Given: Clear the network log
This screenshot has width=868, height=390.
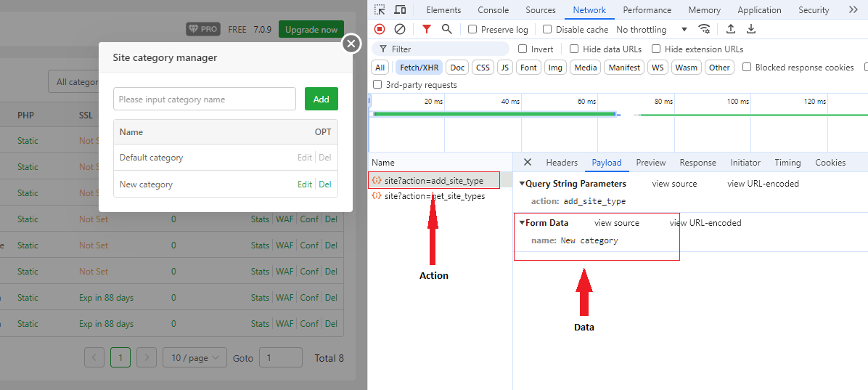Looking at the screenshot, I should point(400,29).
